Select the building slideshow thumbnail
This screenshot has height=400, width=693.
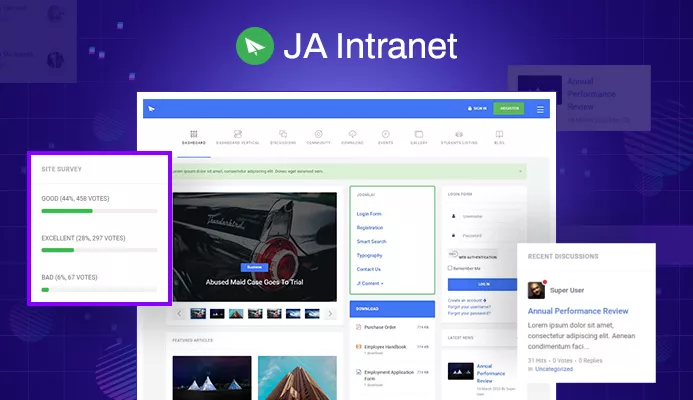pos(236,314)
